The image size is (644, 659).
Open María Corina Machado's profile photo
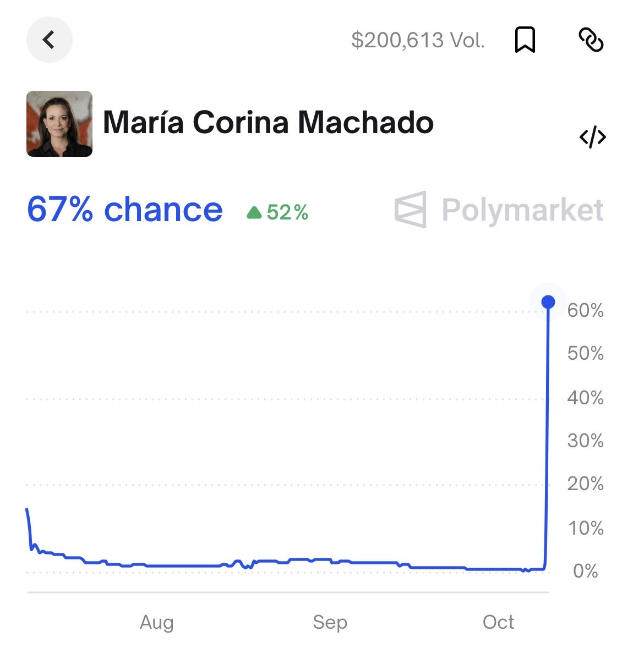point(59,124)
